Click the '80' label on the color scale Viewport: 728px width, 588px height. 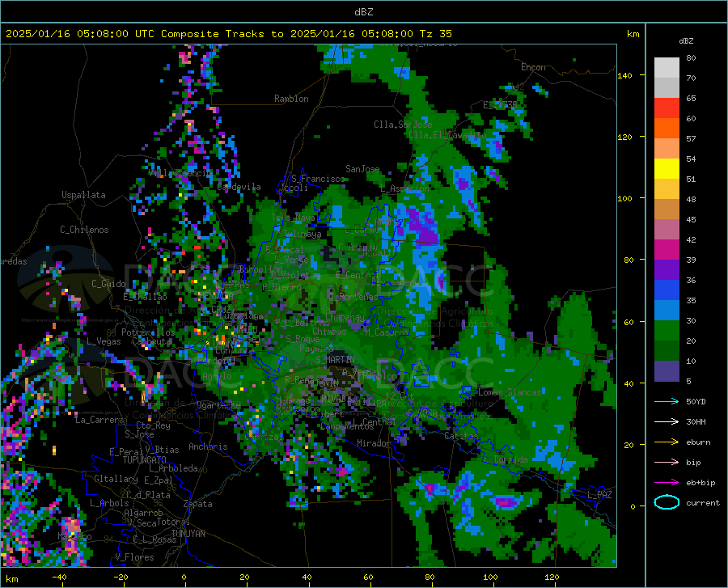691,58
